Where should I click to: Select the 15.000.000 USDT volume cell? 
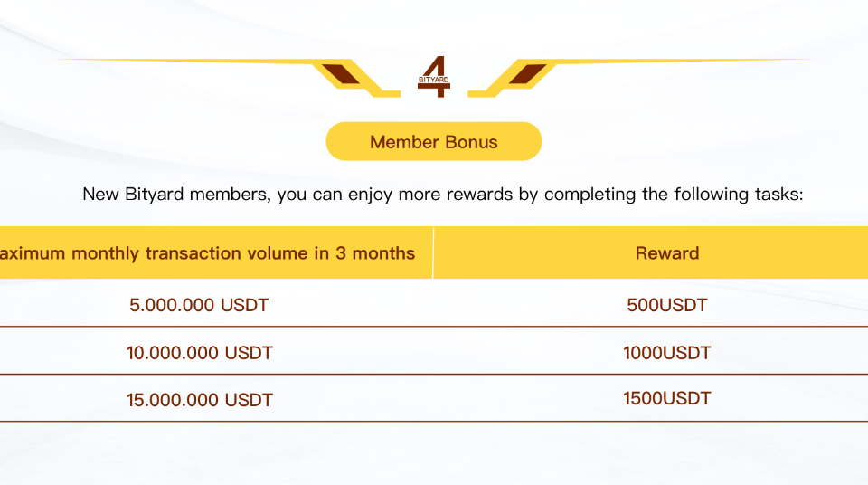coord(199,400)
